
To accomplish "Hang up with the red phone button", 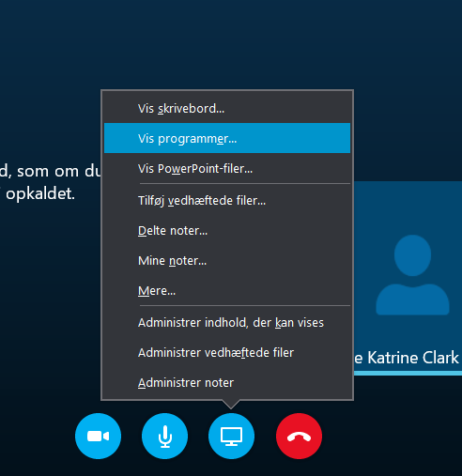I will point(299,436).
